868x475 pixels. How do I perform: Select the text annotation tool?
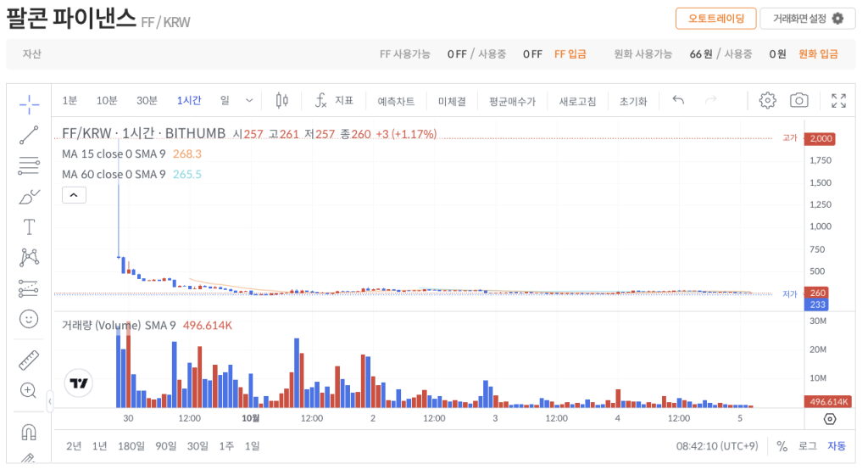[x=29, y=226]
